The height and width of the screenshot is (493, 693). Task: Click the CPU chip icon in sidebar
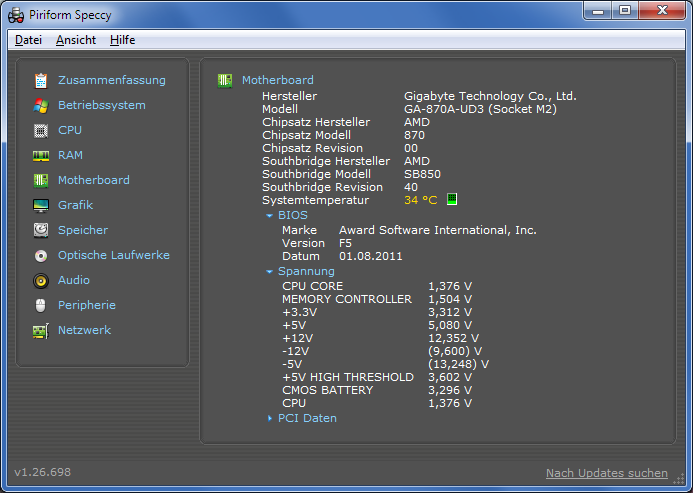[x=41, y=130]
